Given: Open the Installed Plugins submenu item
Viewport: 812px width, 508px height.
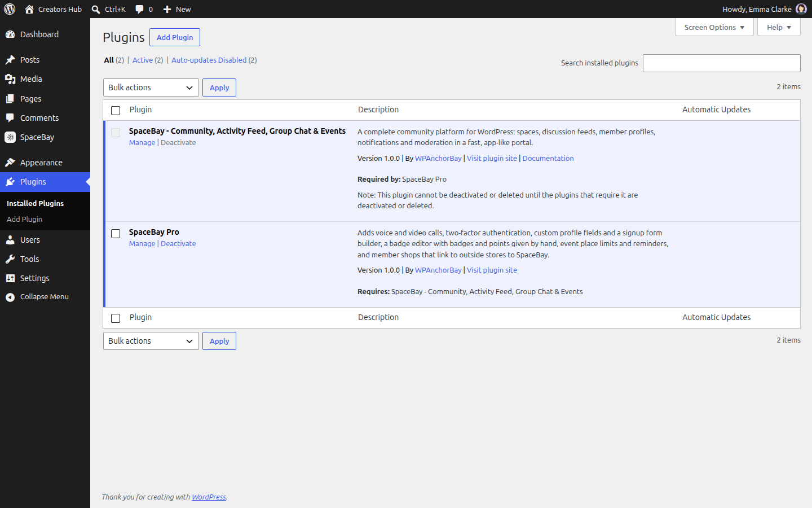Looking at the screenshot, I should pyautogui.click(x=35, y=203).
